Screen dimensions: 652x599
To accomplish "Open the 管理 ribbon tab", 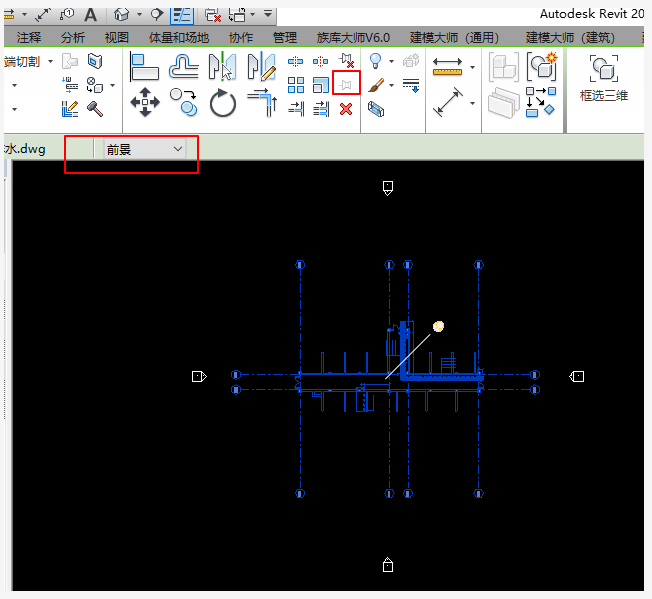I will pos(285,37).
